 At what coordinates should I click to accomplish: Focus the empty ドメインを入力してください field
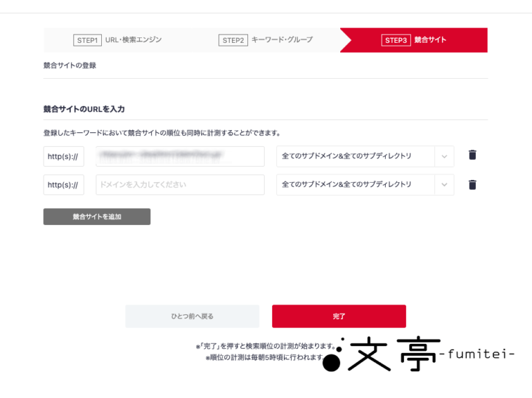coord(180,185)
